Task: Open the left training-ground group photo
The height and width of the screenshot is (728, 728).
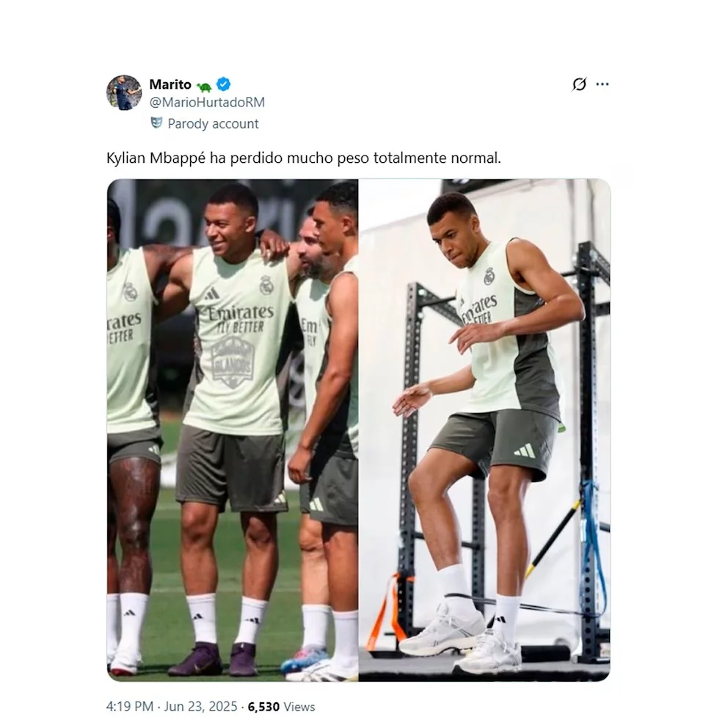Action: (233, 430)
